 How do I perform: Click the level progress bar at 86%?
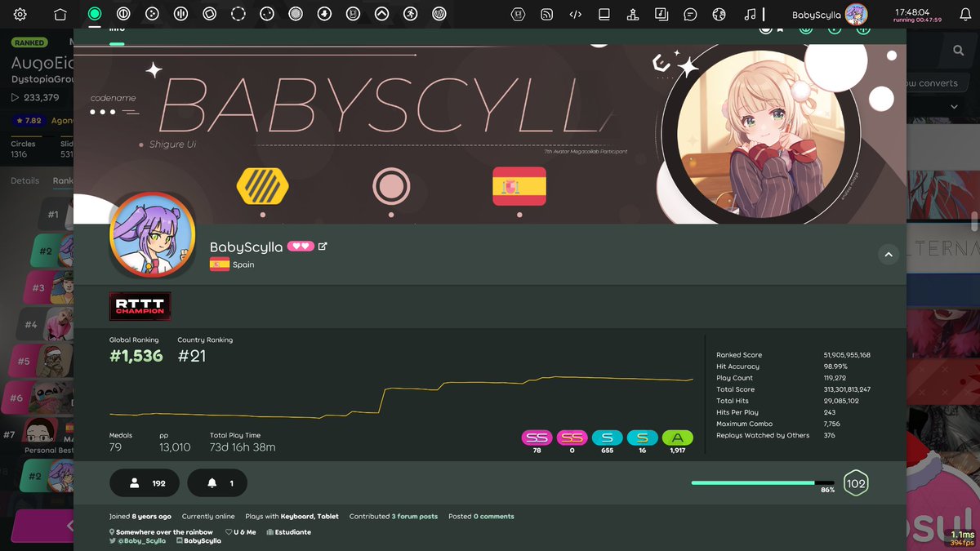[763, 483]
